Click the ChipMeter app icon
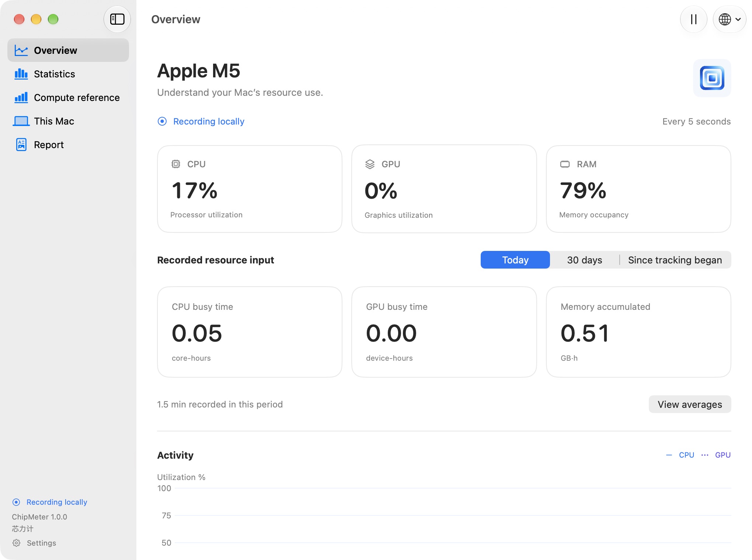The width and height of the screenshot is (752, 560). pyautogui.click(x=712, y=78)
